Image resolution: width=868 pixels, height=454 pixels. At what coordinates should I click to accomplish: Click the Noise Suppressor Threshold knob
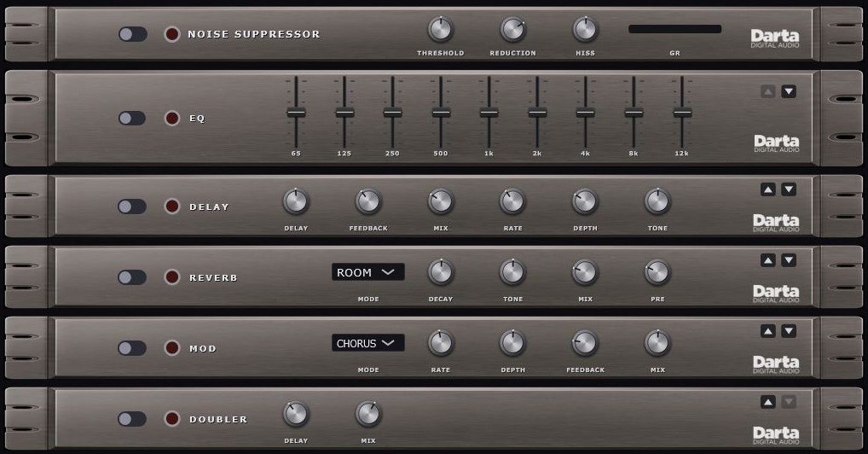click(441, 30)
